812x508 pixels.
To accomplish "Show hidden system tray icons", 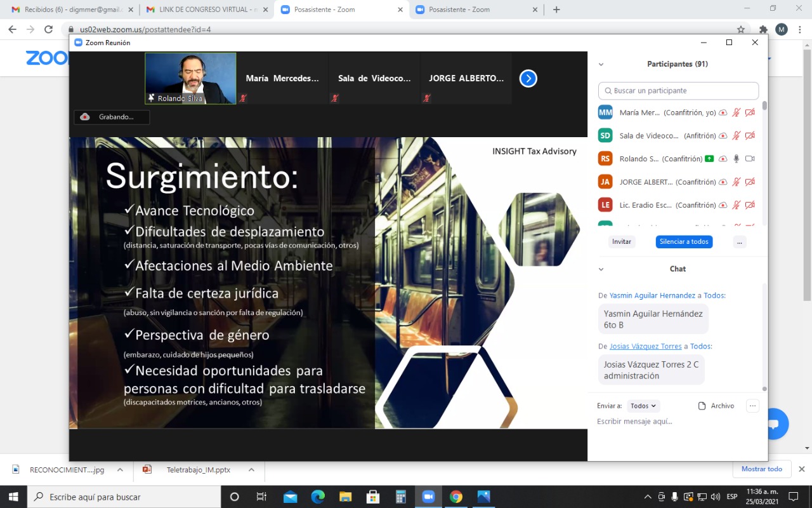I will 648,497.
